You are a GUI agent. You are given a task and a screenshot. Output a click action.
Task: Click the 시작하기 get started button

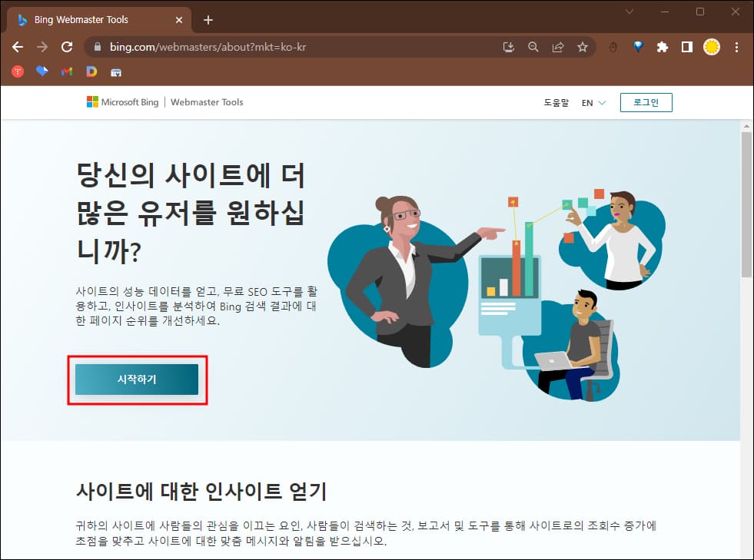pos(137,379)
